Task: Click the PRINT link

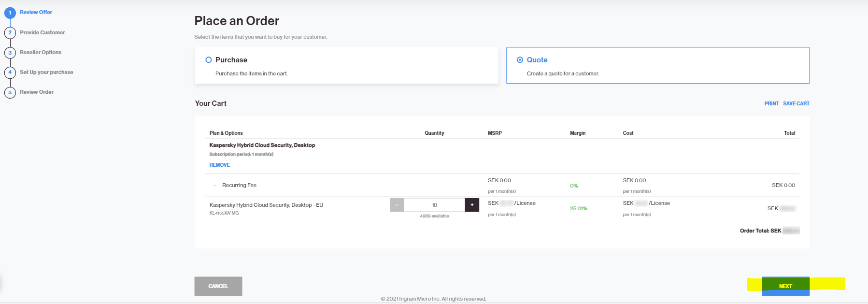Action: point(771,103)
